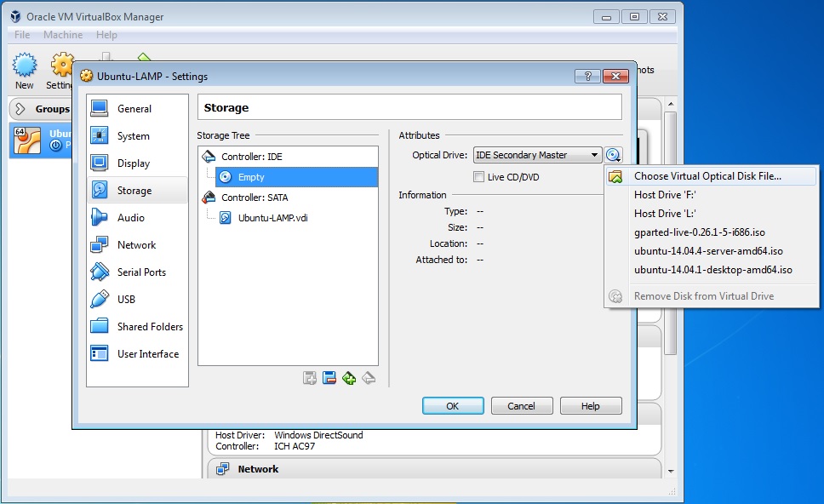The image size is (824, 504).
Task: Open the Optical Drive IDE Secondary Master dropdown
Action: pos(537,155)
